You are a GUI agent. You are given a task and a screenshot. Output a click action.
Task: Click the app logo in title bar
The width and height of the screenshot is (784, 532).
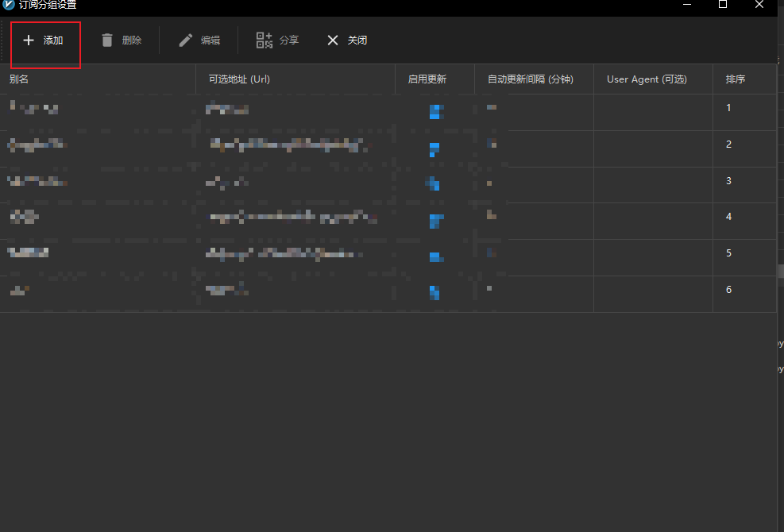9,5
